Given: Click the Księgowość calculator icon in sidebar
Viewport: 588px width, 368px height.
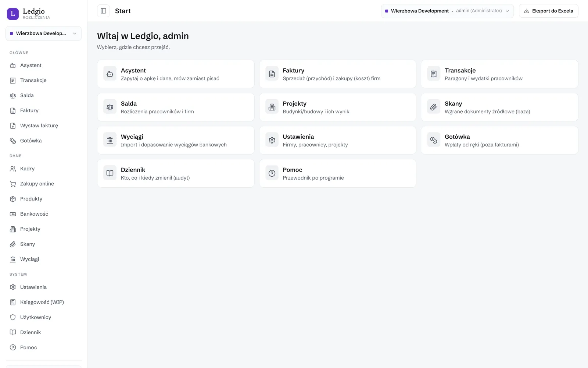Looking at the screenshot, I should pyautogui.click(x=13, y=302).
